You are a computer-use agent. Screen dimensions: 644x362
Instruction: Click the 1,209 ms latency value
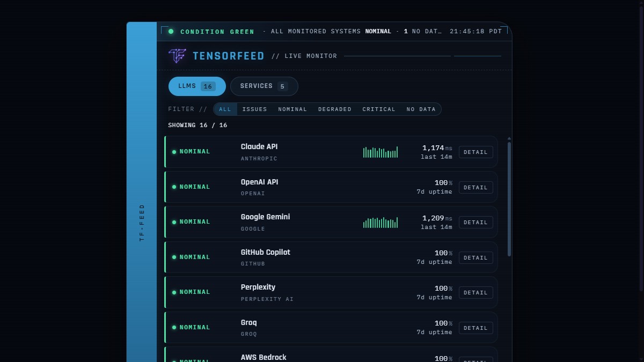click(x=437, y=218)
